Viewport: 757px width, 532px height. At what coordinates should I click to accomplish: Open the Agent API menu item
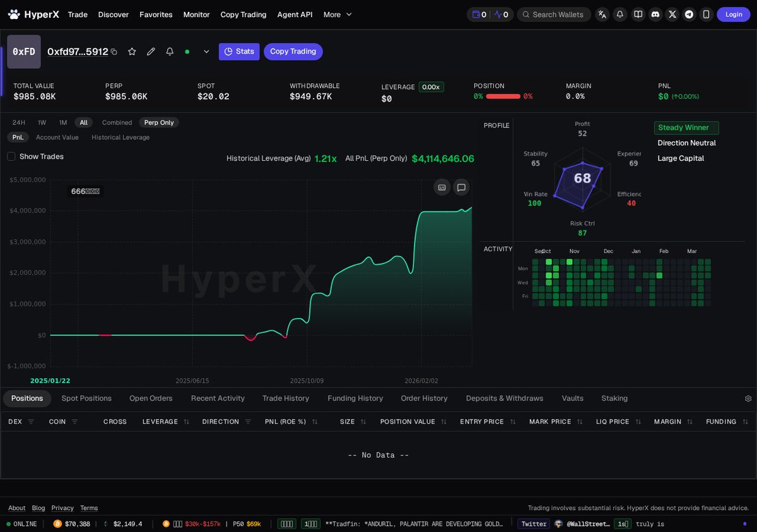[295, 14]
